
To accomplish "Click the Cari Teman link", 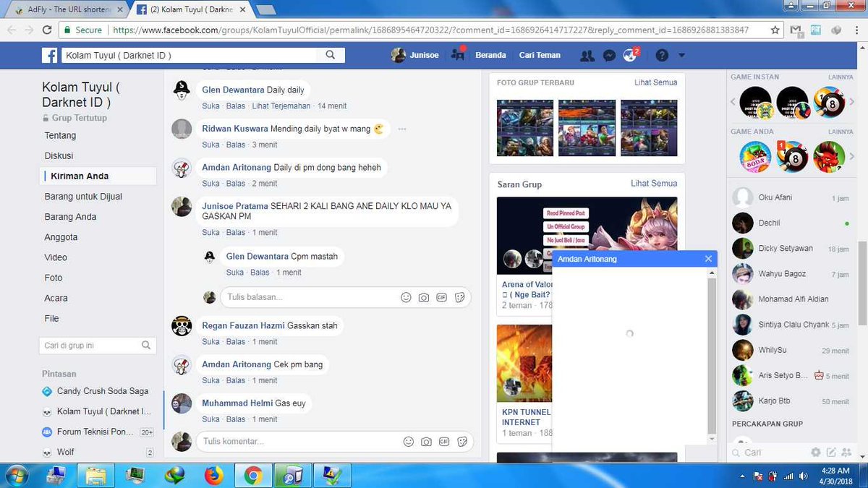I will [x=540, y=56].
